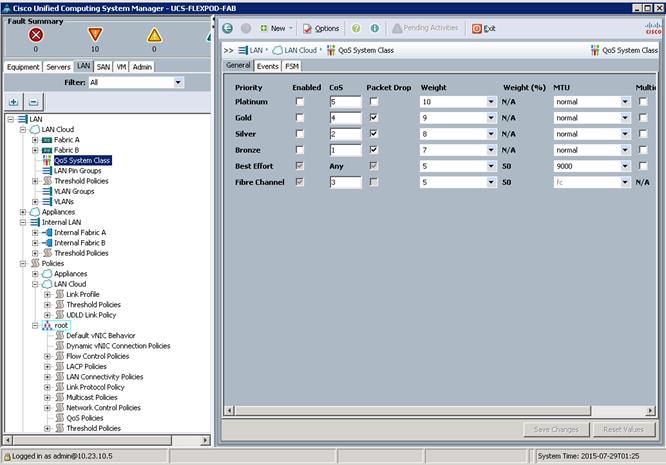Click the blue info icon in toolbar
The image size is (666, 465).
pos(375,28)
